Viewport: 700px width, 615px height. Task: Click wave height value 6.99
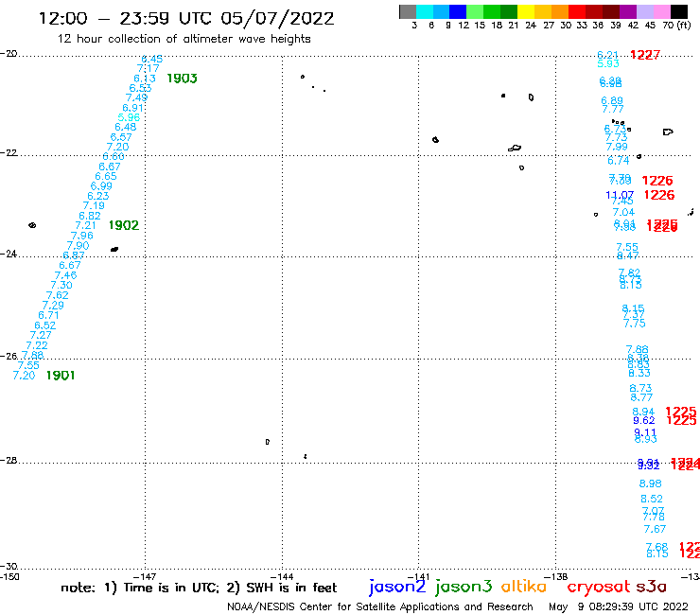click(x=101, y=185)
